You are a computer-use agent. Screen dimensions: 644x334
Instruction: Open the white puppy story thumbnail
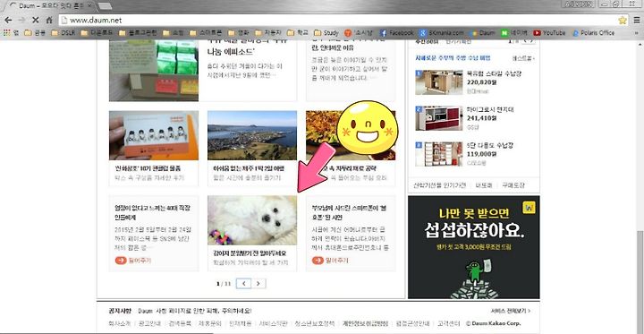point(252,220)
